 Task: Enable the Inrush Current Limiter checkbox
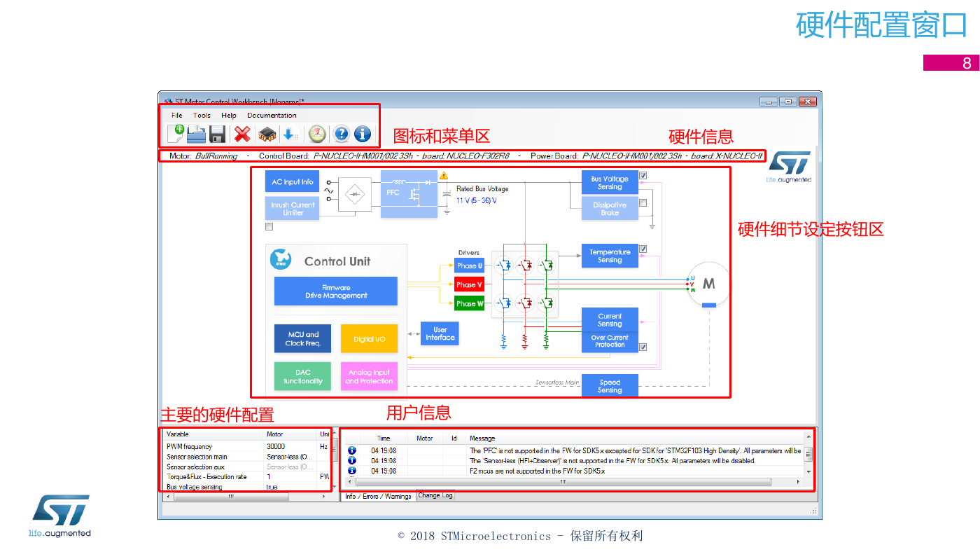[x=269, y=227]
